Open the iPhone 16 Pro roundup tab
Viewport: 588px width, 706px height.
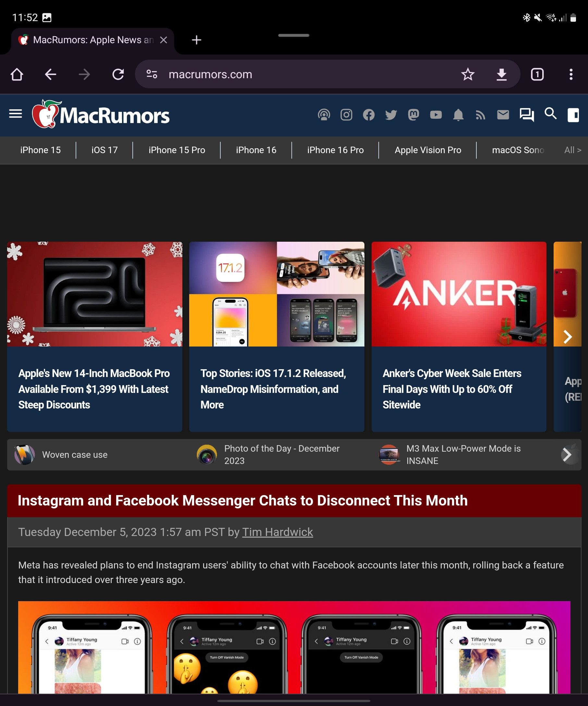tap(336, 150)
